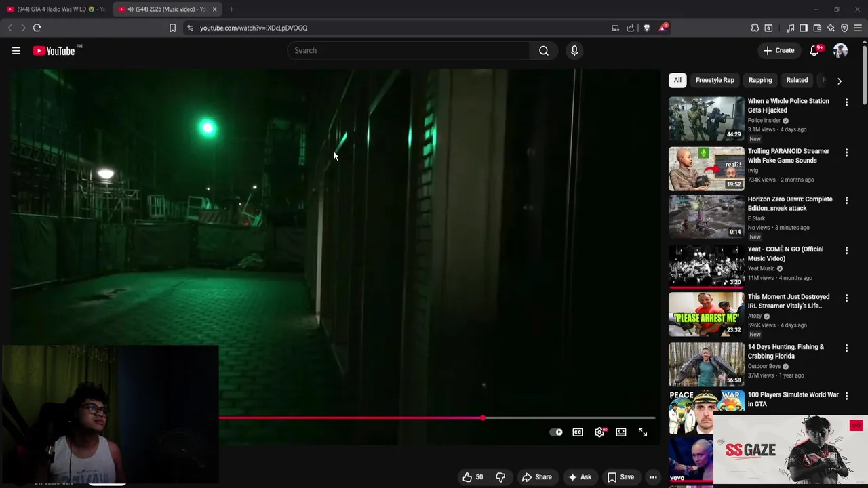Open Leo AI sparkle icon
Image resolution: width=868 pixels, height=488 pixels.
pyautogui.click(x=831, y=28)
